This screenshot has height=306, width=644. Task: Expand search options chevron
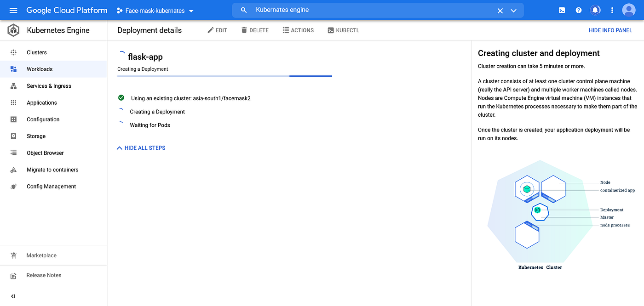[514, 11]
